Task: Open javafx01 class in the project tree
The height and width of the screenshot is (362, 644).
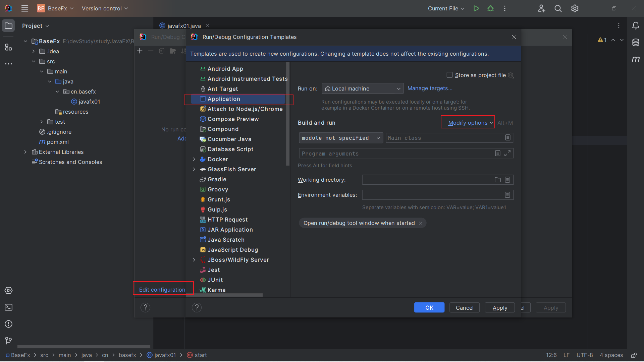Action: [89, 102]
